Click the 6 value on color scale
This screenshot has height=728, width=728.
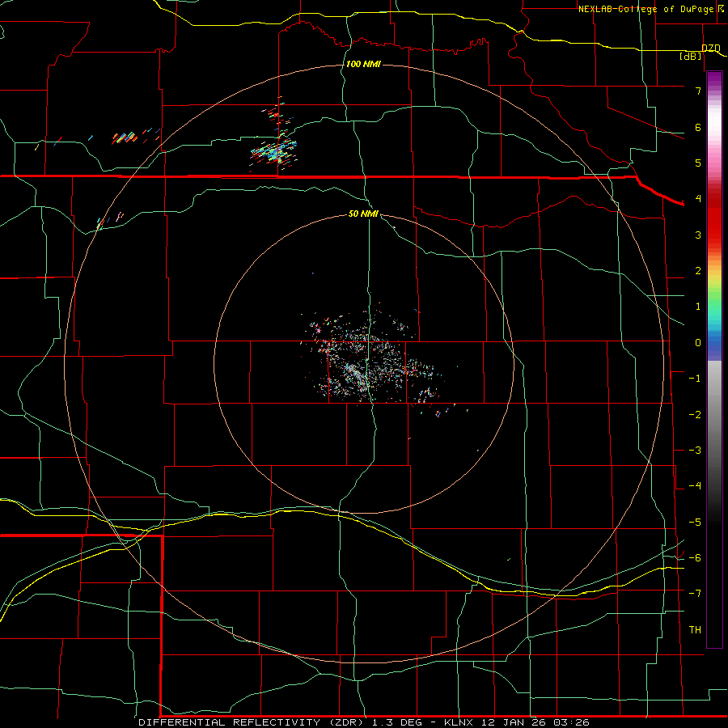click(698, 127)
